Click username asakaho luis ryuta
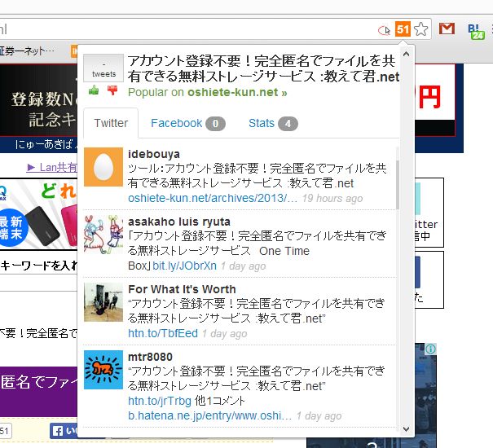 (x=179, y=222)
